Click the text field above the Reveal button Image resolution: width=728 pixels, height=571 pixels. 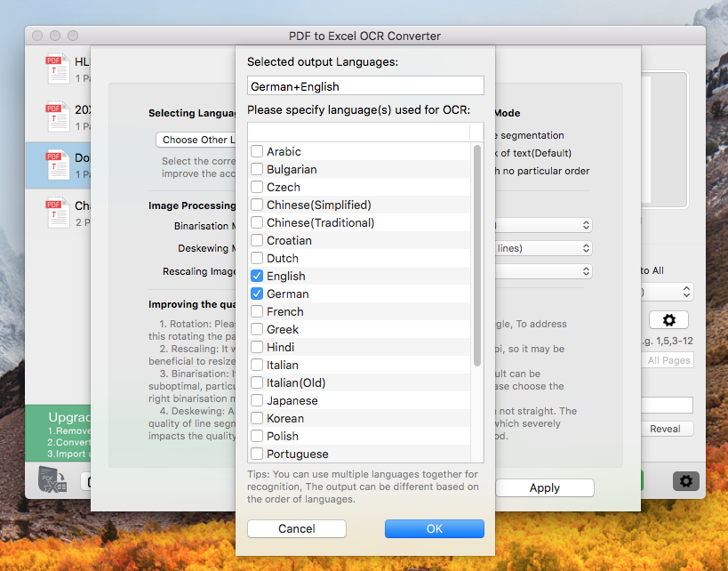[668, 406]
